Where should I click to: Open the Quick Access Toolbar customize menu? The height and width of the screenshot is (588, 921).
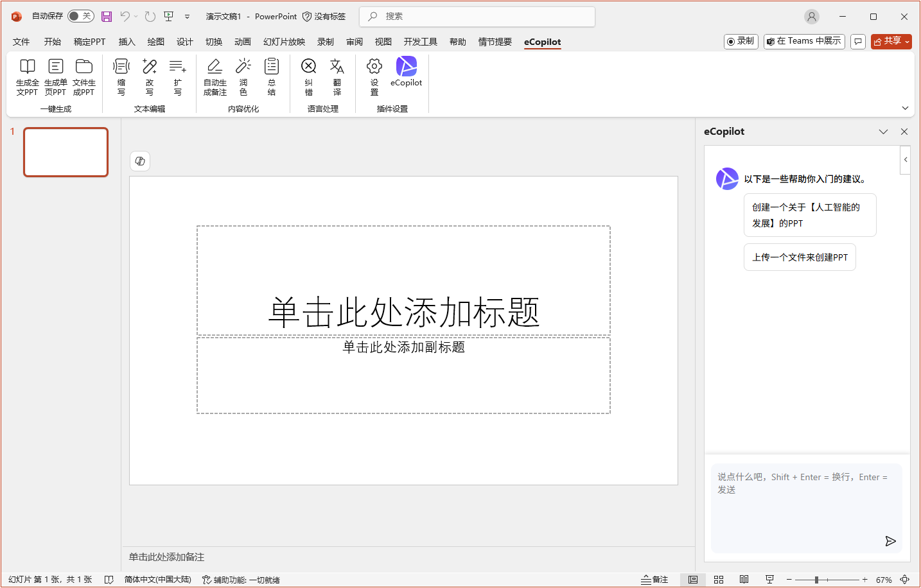pos(187,17)
